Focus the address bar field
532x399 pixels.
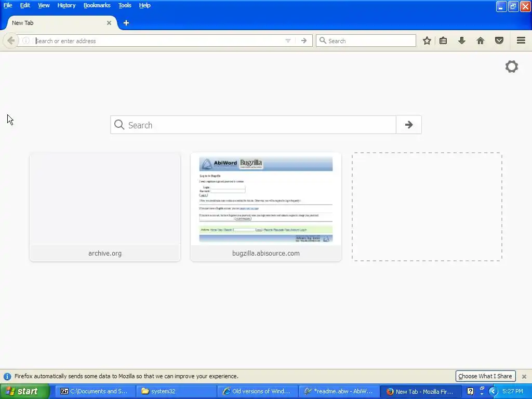pos(159,41)
